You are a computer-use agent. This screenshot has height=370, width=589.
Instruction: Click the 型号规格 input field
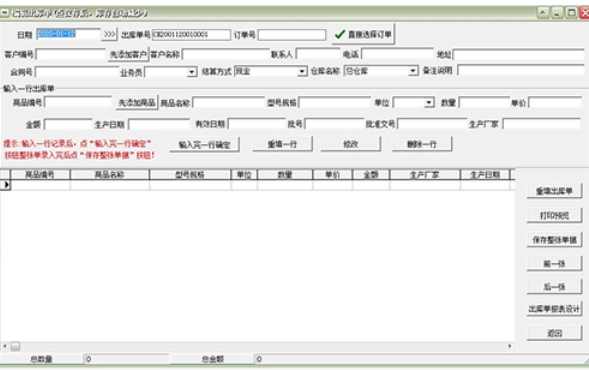335,102
